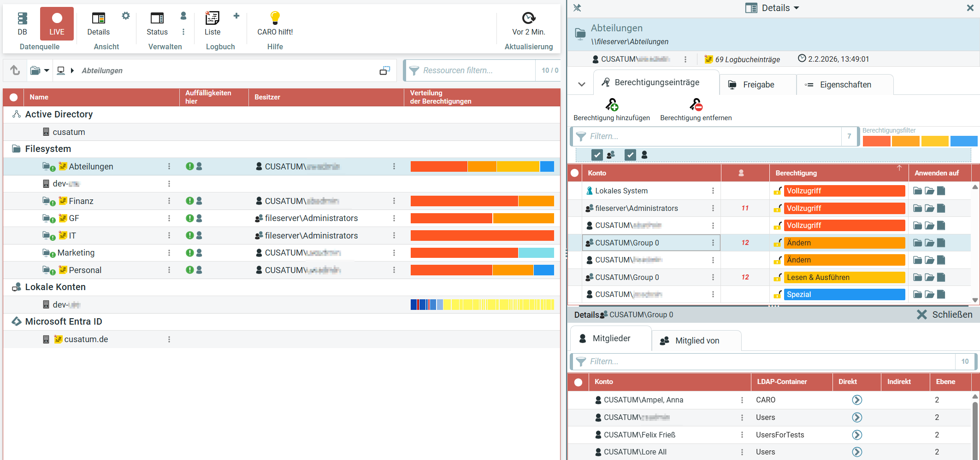Click Berechtigung entfernen key icon
This screenshot has height=460, width=980.
click(x=696, y=105)
